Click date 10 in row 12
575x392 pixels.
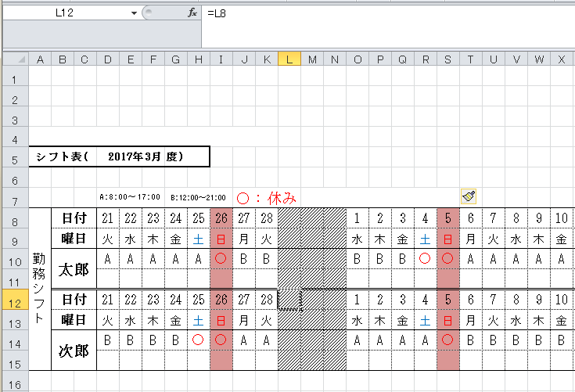tap(562, 300)
